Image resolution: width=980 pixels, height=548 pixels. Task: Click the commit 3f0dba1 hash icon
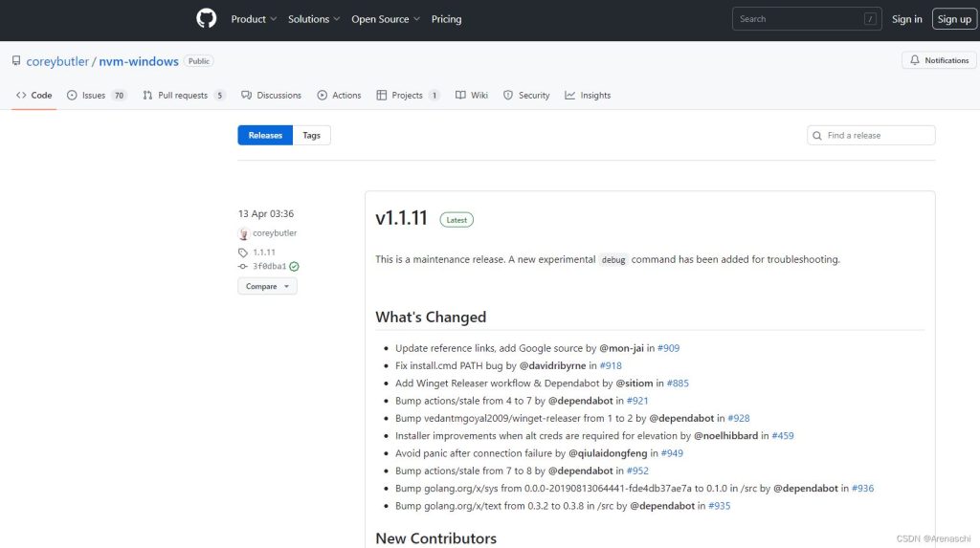pos(243,267)
